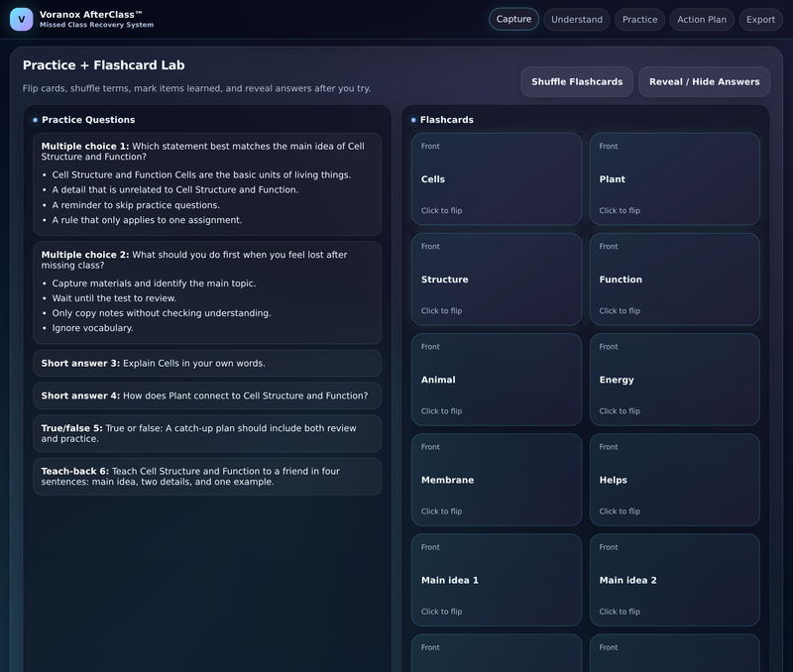Image resolution: width=793 pixels, height=672 pixels.
Task: Click the Practice + Flashcard Lab title
Action: click(x=104, y=65)
